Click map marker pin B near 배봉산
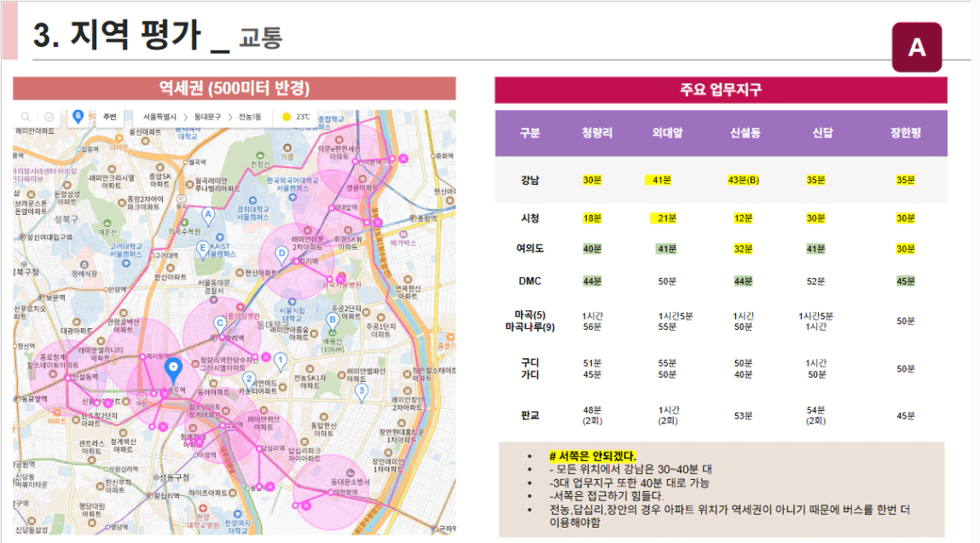 point(333,320)
